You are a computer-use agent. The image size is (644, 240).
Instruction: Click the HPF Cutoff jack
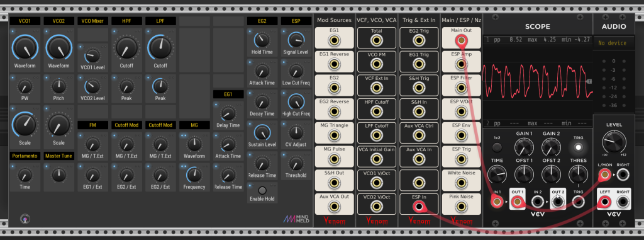tap(376, 111)
